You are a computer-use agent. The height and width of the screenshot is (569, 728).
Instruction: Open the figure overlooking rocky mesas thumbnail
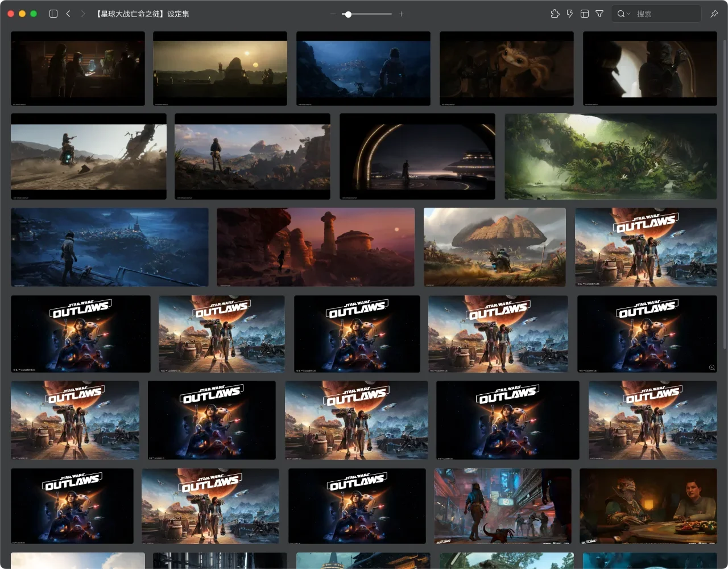pos(253,156)
